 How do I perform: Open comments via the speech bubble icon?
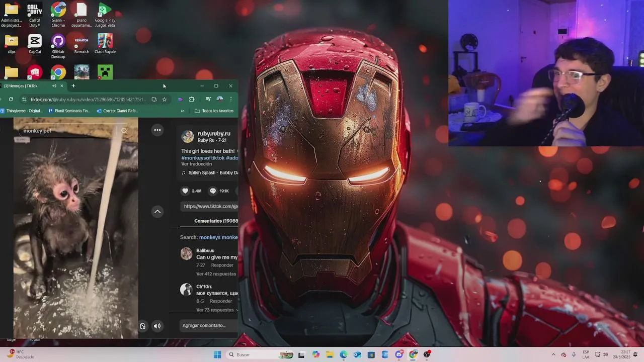(x=213, y=191)
